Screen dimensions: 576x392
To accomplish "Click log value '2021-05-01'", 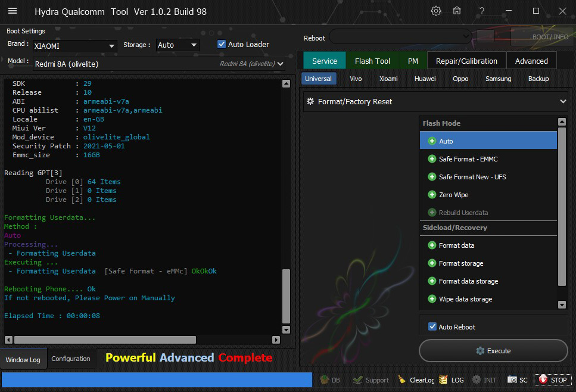I will click(104, 146).
